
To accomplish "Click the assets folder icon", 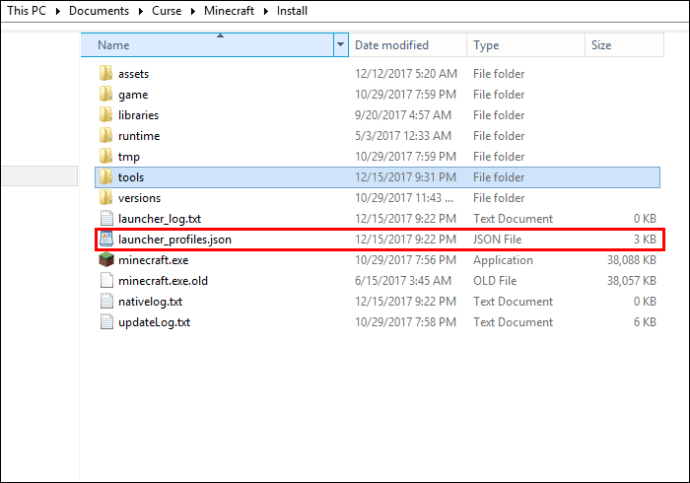I will pos(107,74).
